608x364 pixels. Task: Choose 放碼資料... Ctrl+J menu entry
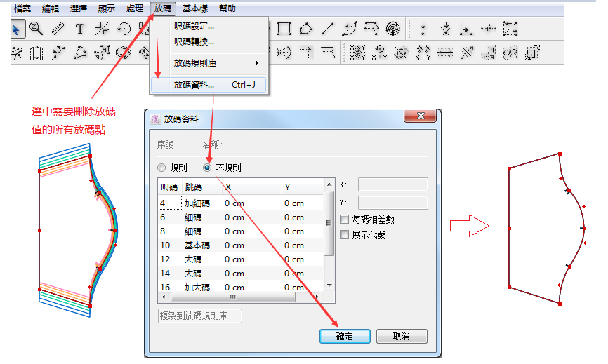(209, 85)
